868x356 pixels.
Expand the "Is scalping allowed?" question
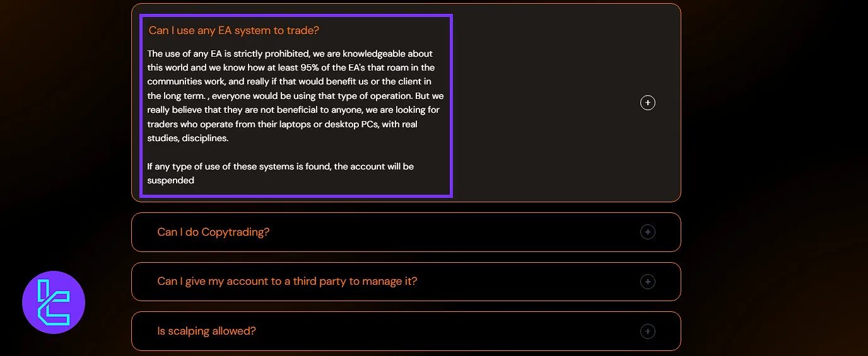coord(206,331)
